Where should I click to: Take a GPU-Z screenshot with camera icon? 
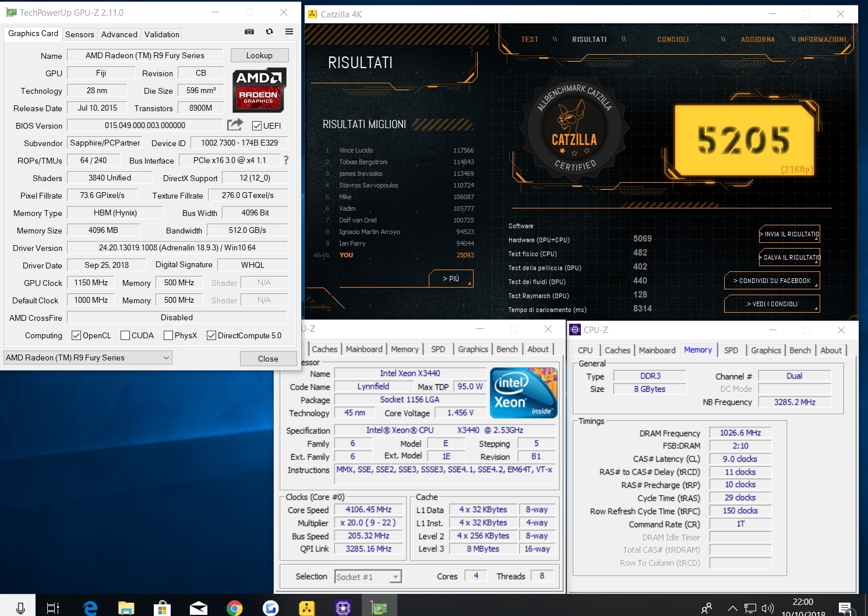(249, 31)
